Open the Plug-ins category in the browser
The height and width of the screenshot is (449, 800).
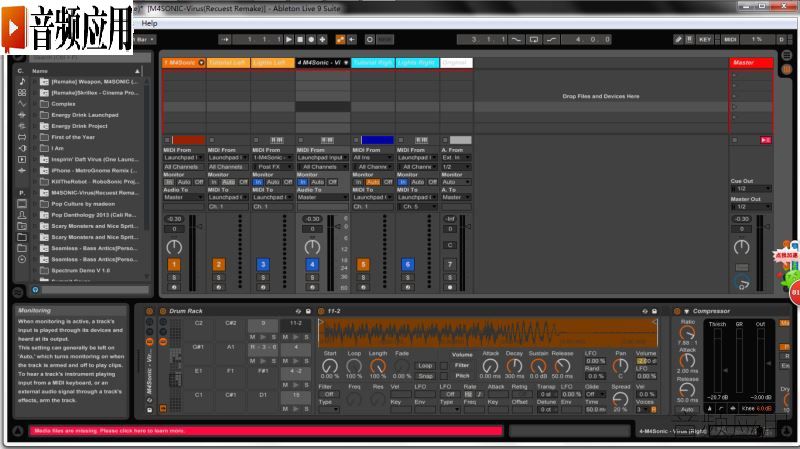[x=22, y=148]
